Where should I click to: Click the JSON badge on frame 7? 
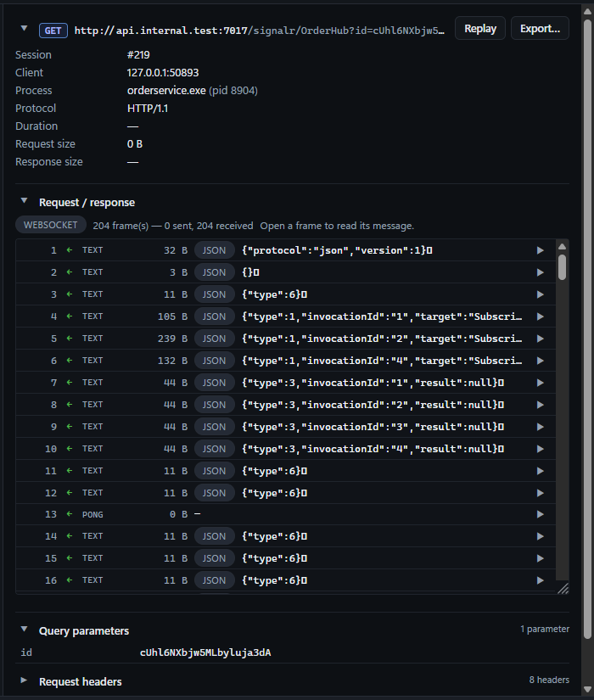point(215,383)
